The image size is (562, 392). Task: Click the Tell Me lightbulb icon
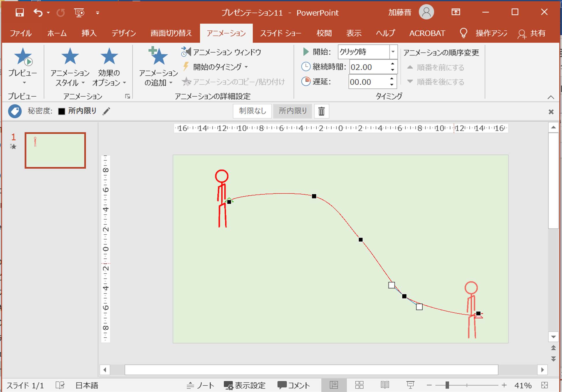463,33
